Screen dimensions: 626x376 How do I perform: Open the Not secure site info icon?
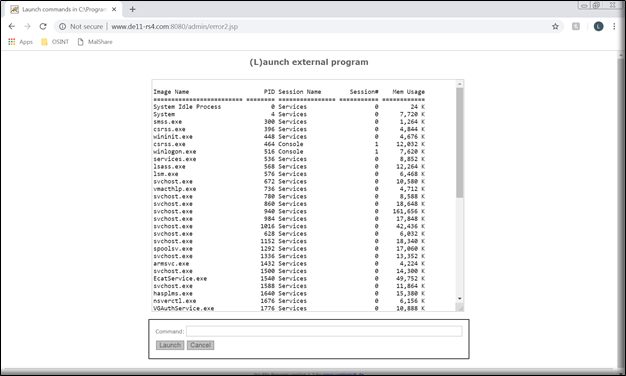pos(62,26)
